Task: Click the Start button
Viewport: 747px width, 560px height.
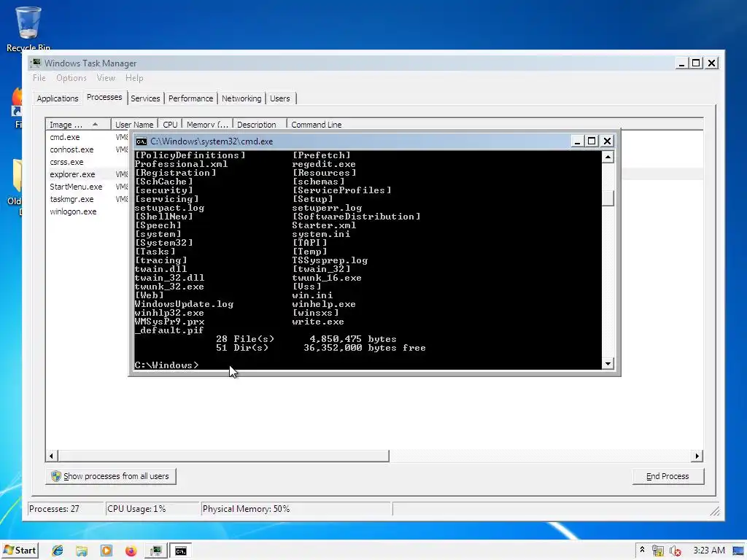Action: (x=20, y=551)
